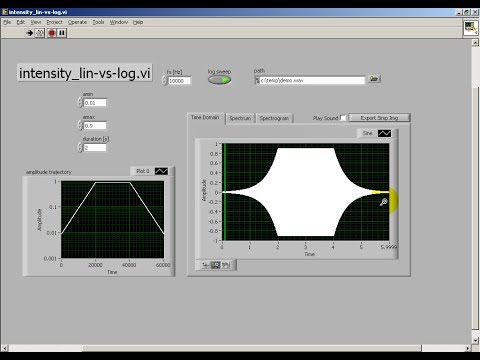Select the zoom tool in graph palette

click(215, 265)
